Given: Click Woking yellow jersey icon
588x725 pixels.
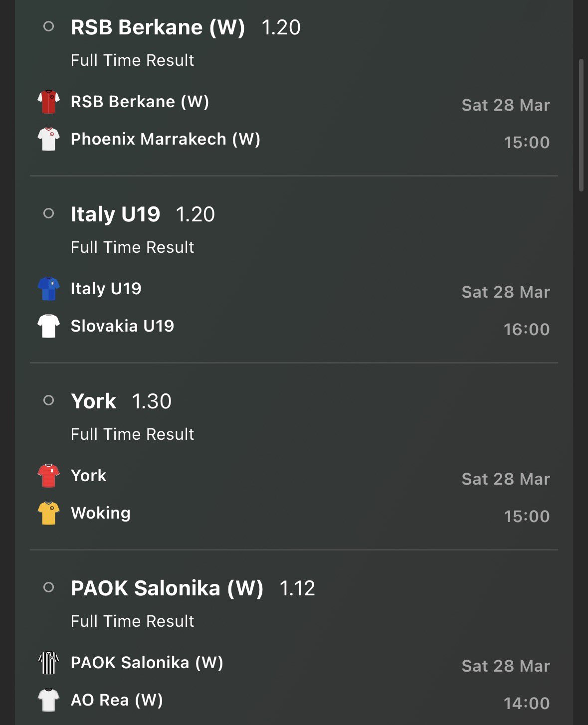Looking at the screenshot, I should 48,513.
